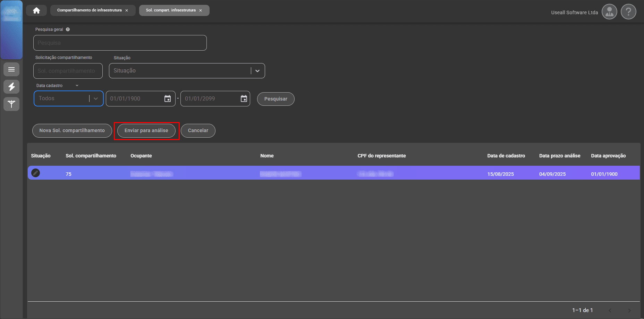Image resolution: width=644 pixels, height=319 pixels.
Task: Open the Todos period dropdown
Action: point(96,99)
